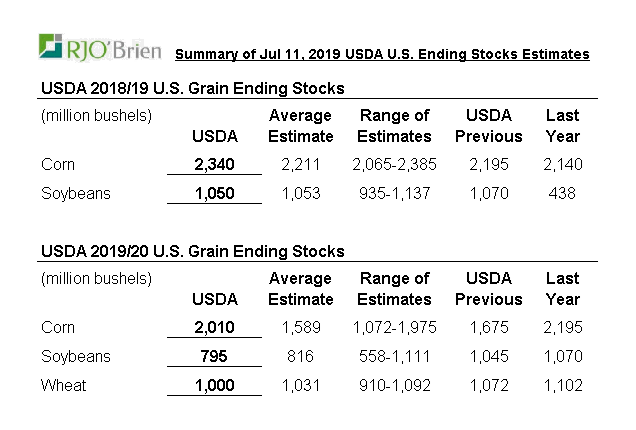Click the RJO'Brien logo icon
Screen dimensions: 636x430
52,47
